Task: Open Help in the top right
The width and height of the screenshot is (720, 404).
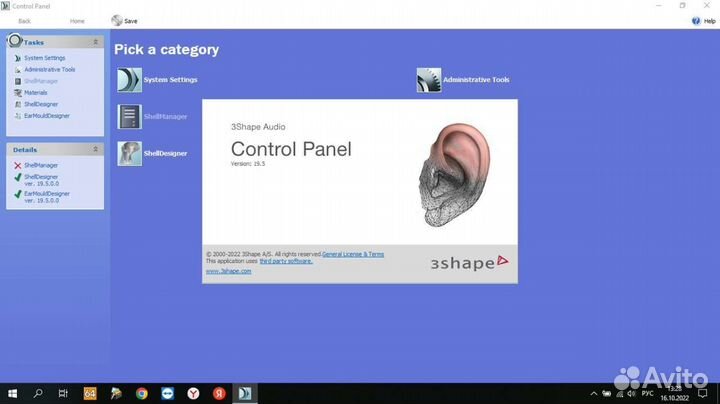Action: [x=703, y=21]
